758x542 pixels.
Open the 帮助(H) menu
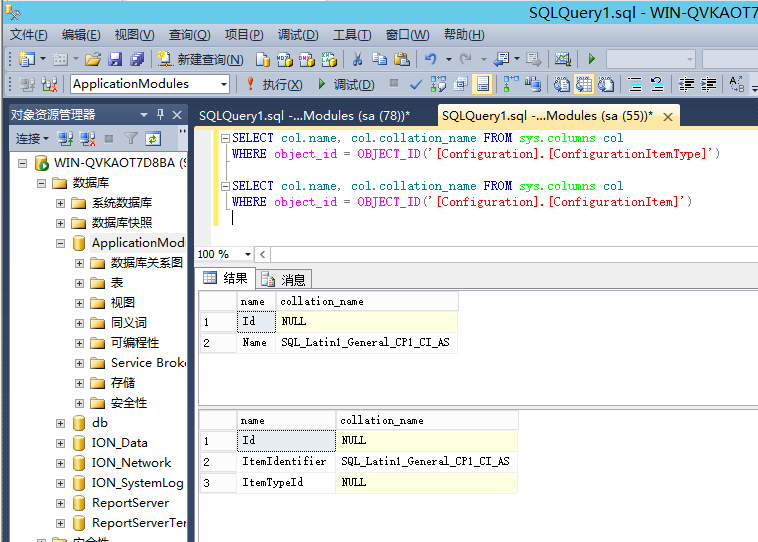(464, 35)
